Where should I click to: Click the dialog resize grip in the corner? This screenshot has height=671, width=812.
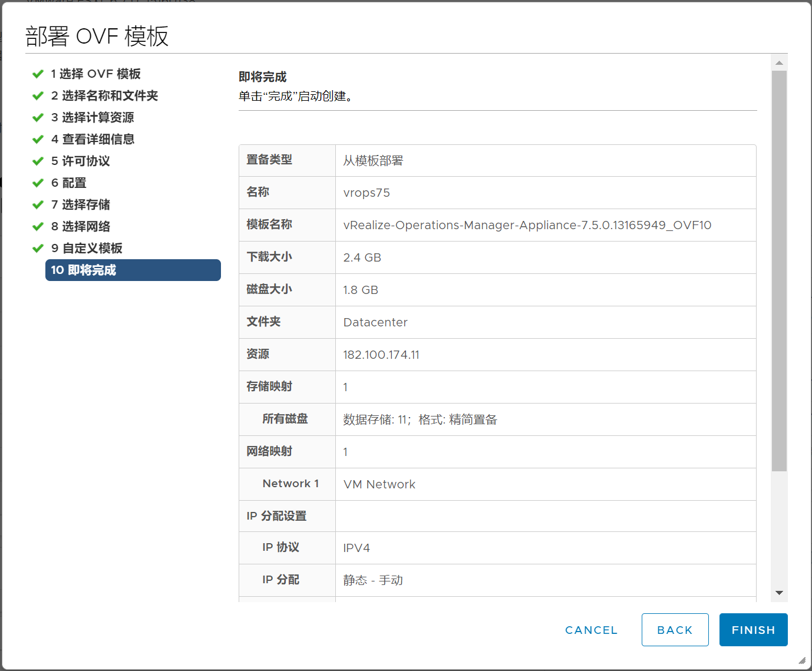tap(801, 660)
